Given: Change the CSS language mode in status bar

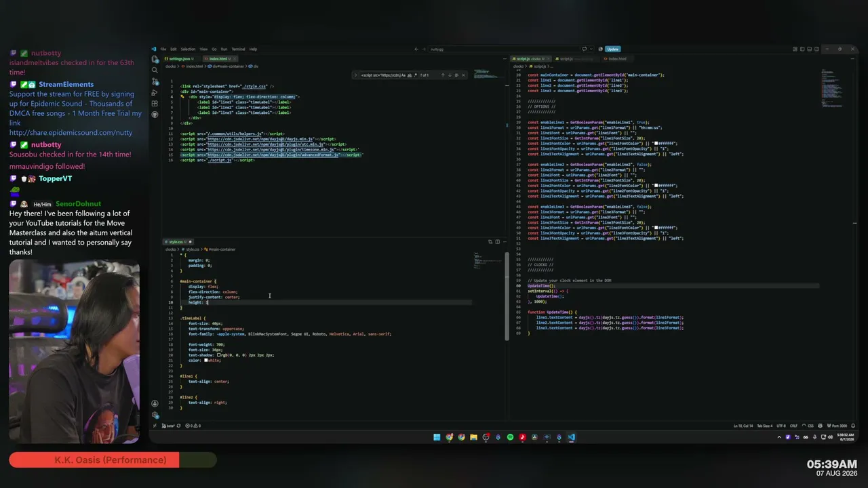Looking at the screenshot, I should pyautogui.click(x=811, y=426).
